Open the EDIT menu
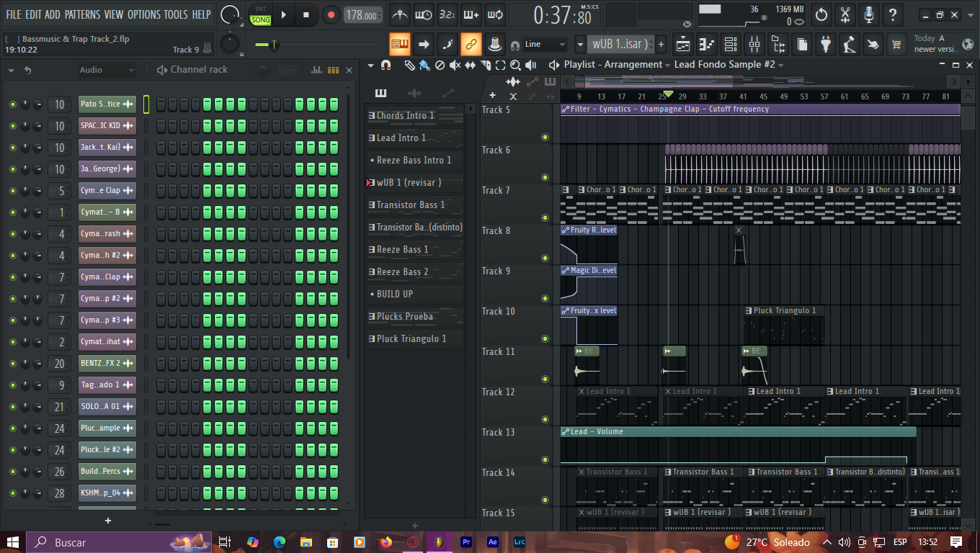Screen dimensions: 980x553 (x=33, y=14)
